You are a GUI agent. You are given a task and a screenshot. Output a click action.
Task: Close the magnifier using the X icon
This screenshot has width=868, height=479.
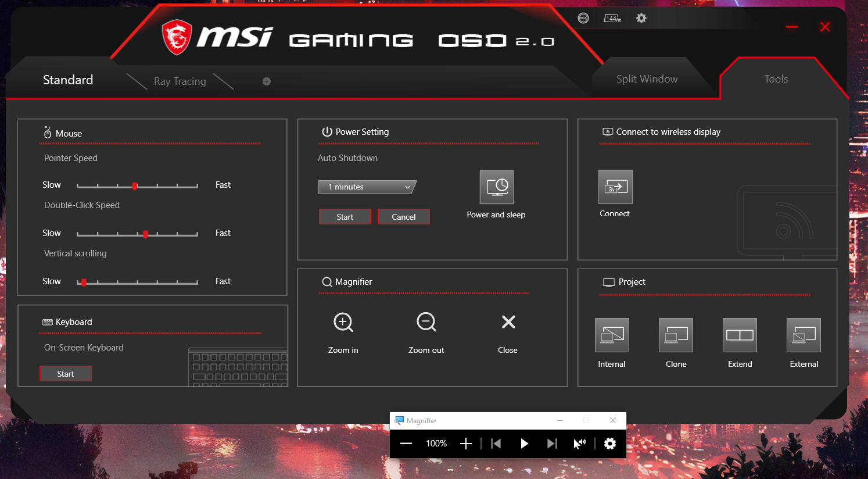(508, 322)
